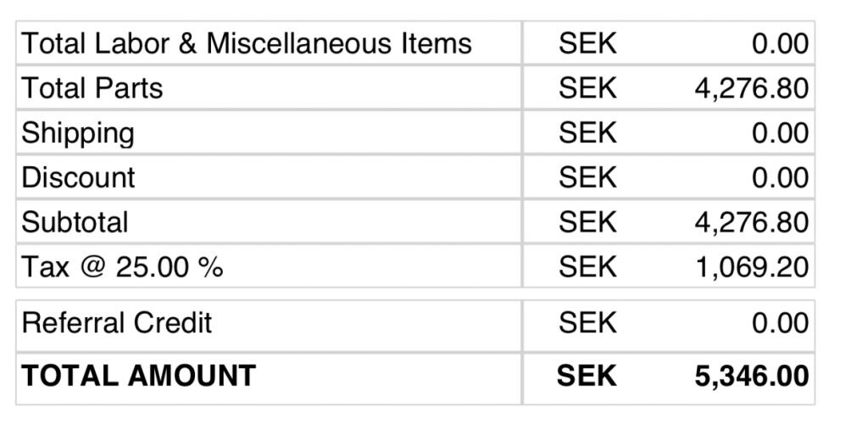Click the Shipping label cell
Screen dimensions: 868x424
[x=77, y=133]
